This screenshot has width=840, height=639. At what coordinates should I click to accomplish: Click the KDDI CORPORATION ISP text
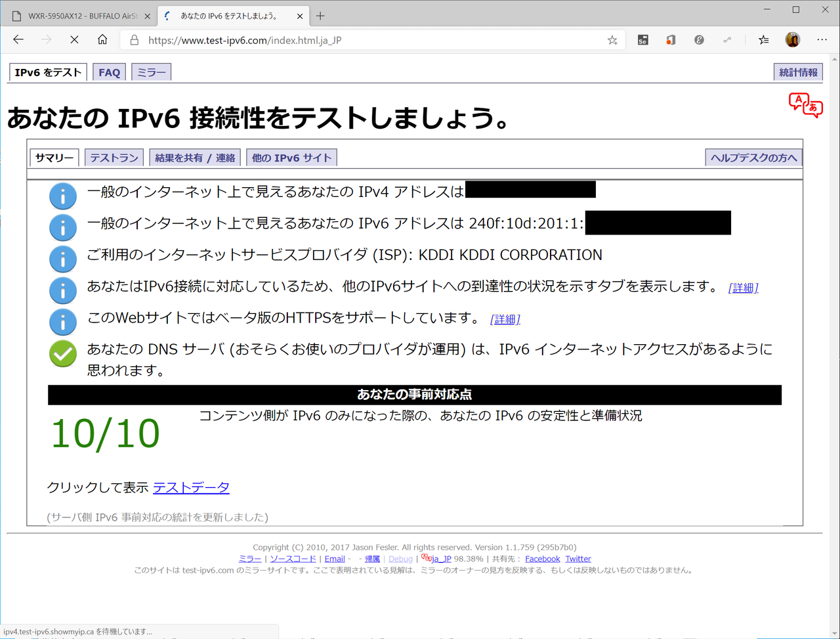510,255
